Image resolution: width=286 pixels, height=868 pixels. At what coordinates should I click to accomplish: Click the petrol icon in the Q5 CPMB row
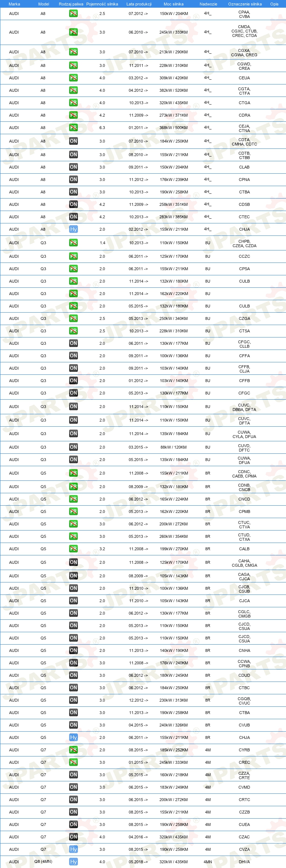coord(74,512)
